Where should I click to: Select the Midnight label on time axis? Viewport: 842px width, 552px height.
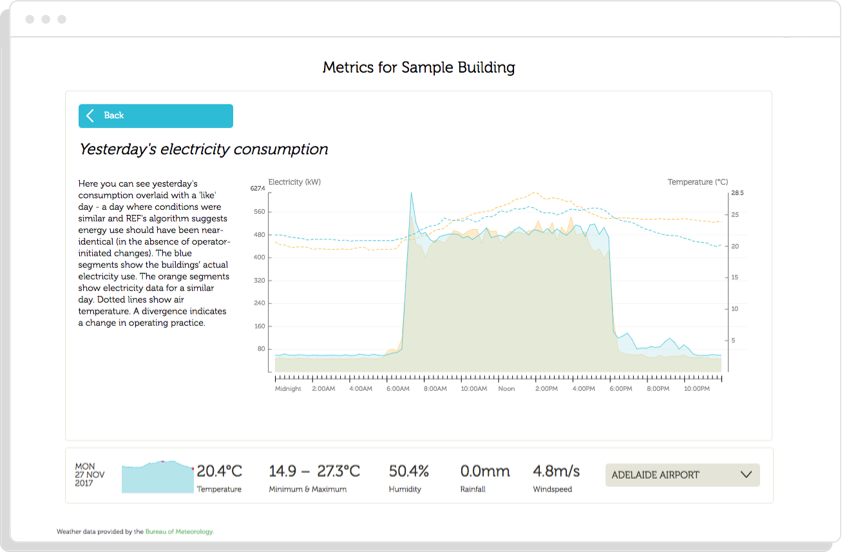pos(287,388)
